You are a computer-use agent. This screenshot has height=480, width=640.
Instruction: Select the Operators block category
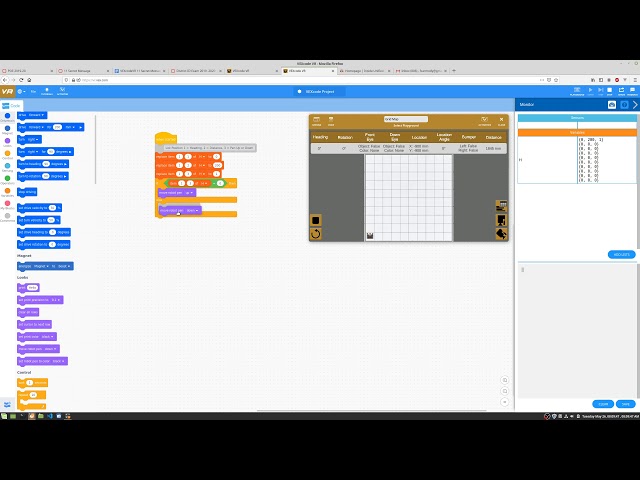pyautogui.click(x=7, y=180)
